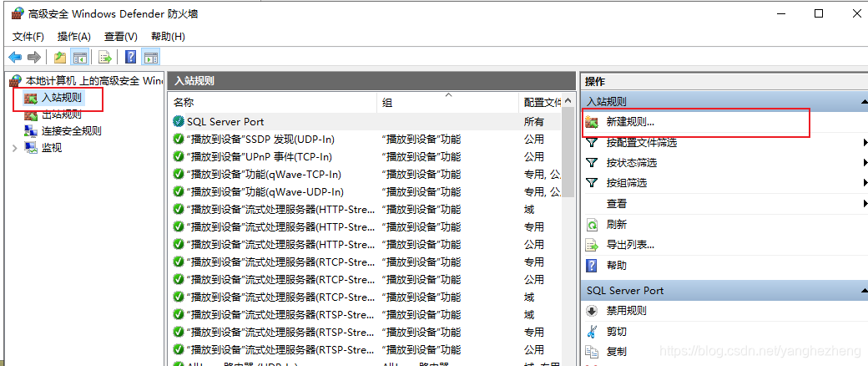Click 剪切 in the actions pane
This screenshot has height=366, width=868.
coord(617,332)
